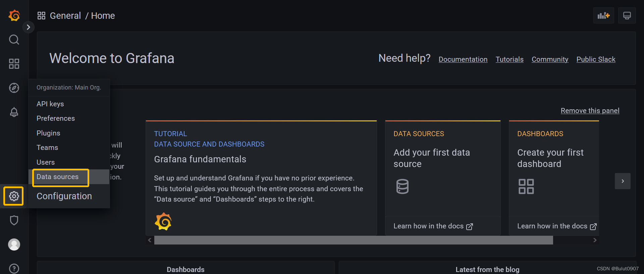Select Preferences in the Configuration menu
The height and width of the screenshot is (274, 644).
[x=69, y=118]
